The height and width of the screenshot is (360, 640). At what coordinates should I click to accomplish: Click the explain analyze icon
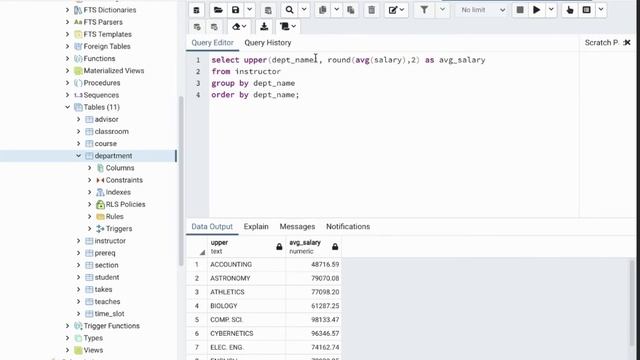(587, 10)
